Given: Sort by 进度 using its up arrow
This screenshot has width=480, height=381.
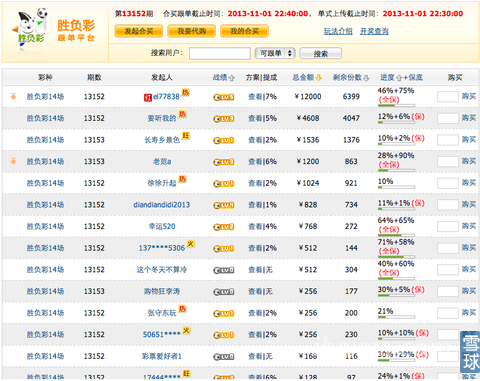Looking at the screenshot, I should 399,78.
